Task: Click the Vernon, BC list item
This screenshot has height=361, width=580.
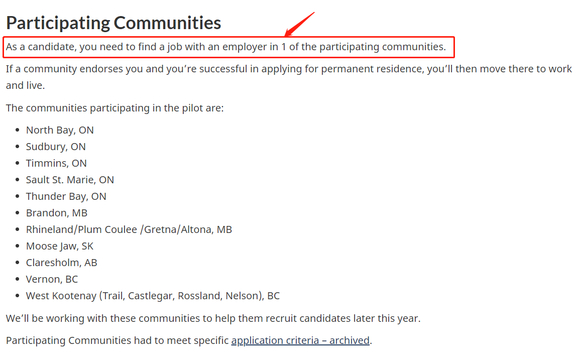Action: [x=52, y=279]
